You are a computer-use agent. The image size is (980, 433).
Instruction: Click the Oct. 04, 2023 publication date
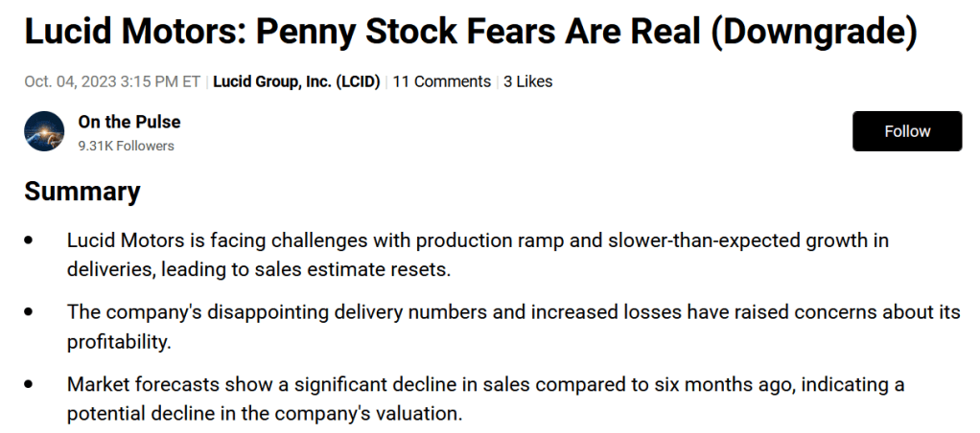(x=71, y=81)
